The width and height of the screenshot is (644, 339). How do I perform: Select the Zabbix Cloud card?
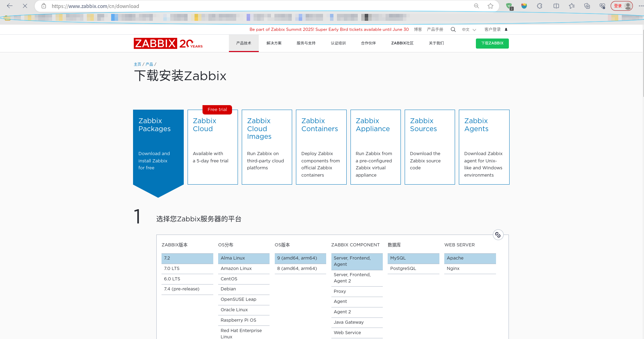click(x=213, y=147)
